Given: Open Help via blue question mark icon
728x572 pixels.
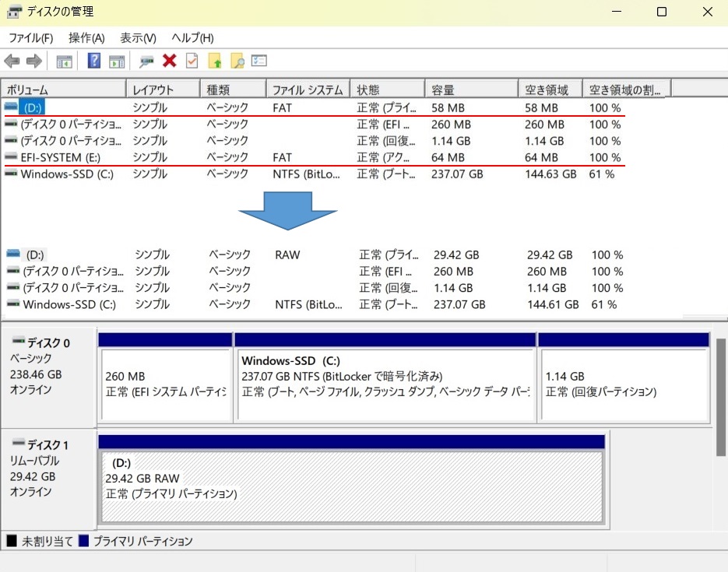Looking at the screenshot, I should click(x=93, y=61).
